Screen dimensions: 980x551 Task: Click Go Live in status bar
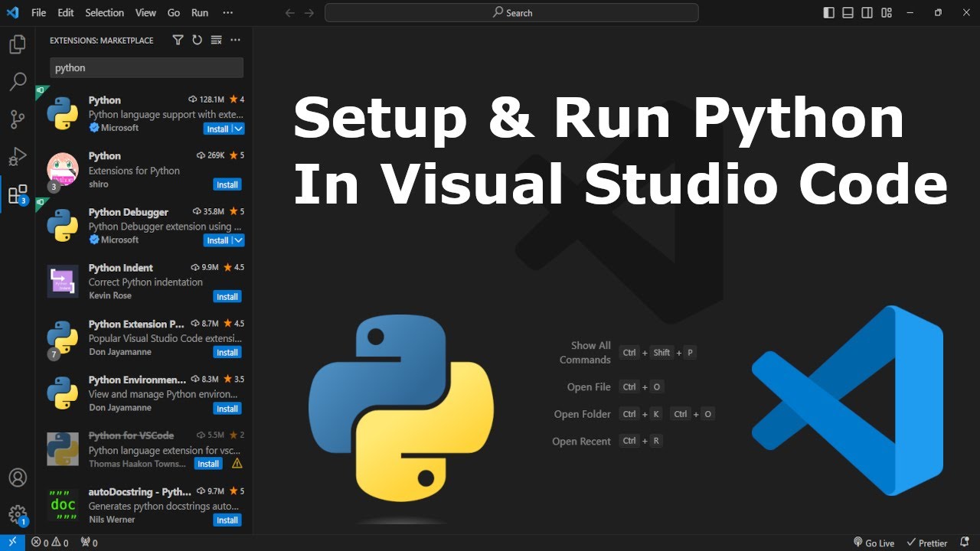(x=874, y=543)
